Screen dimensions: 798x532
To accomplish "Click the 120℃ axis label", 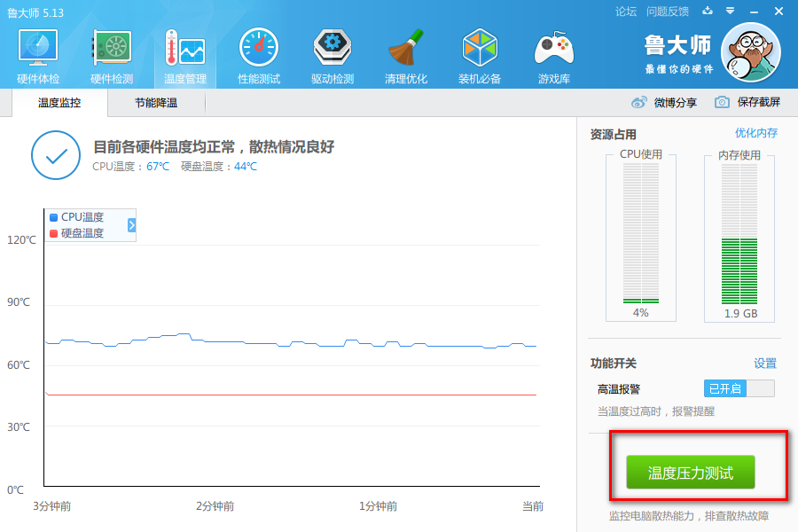I will tap(21, 239).
